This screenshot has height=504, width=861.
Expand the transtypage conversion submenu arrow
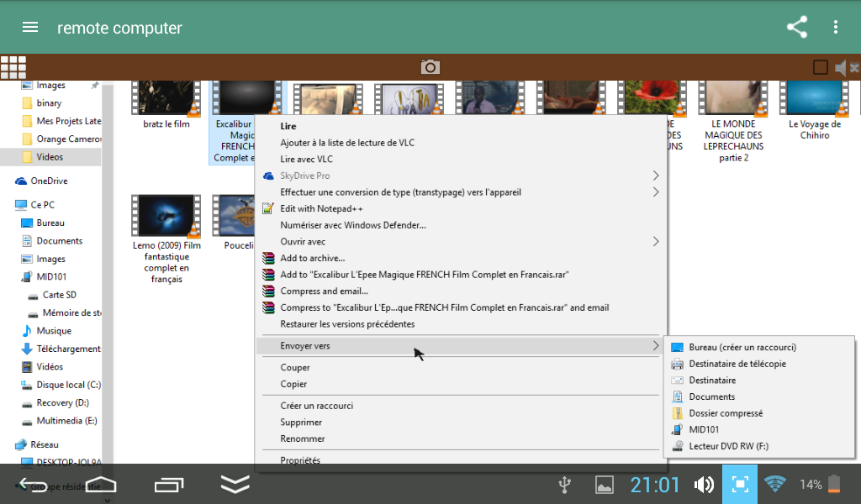tap(656, 192)
